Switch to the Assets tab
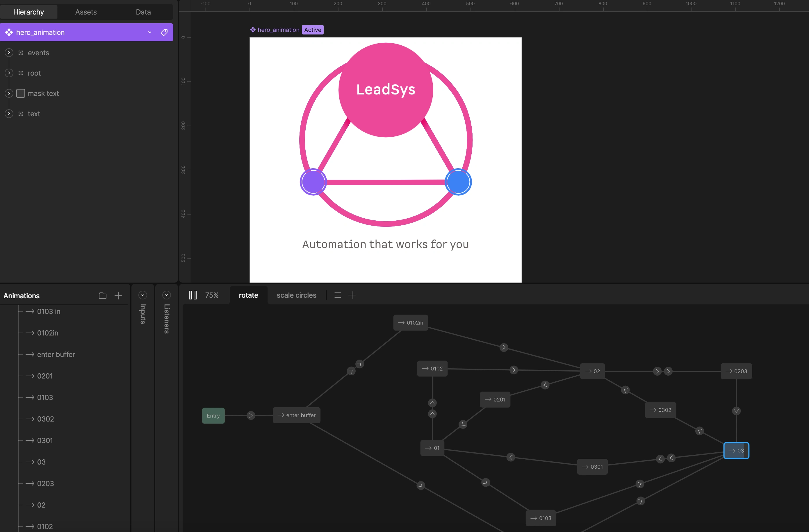The image size is (809, 532). tap(86, 12)
